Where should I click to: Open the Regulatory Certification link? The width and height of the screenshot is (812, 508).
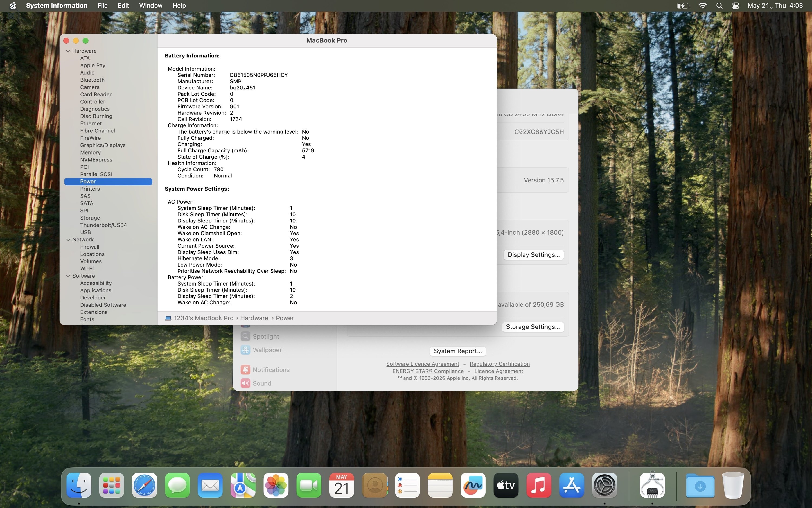tap(500, 364)
